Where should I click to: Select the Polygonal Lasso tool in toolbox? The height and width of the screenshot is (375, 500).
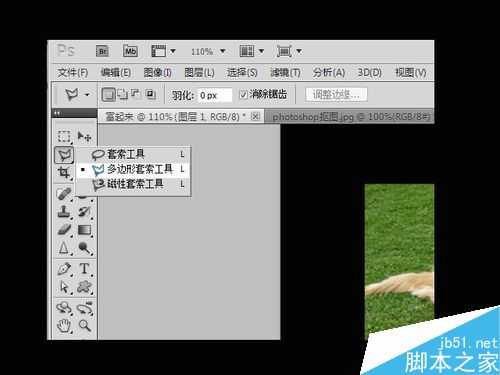64,155
